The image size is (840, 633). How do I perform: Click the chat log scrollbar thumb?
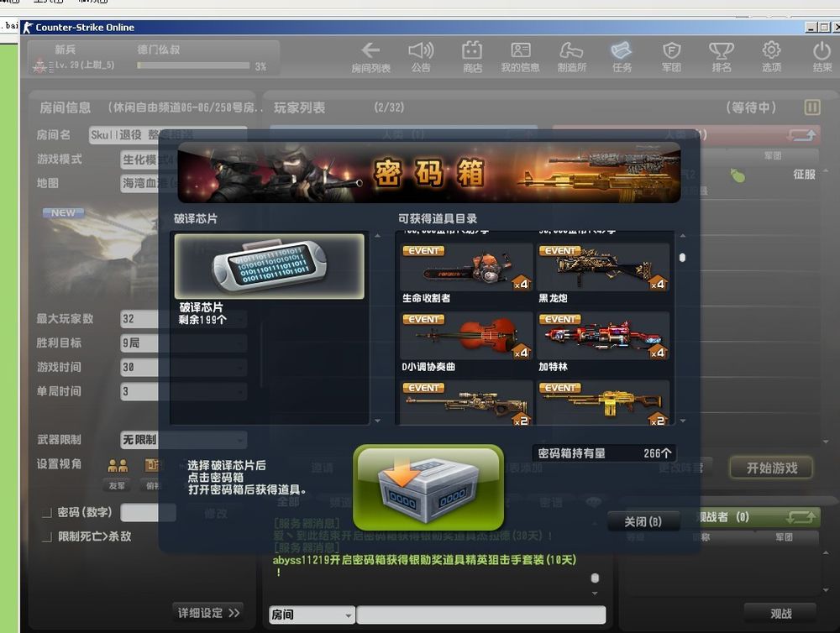pos(595,578)
